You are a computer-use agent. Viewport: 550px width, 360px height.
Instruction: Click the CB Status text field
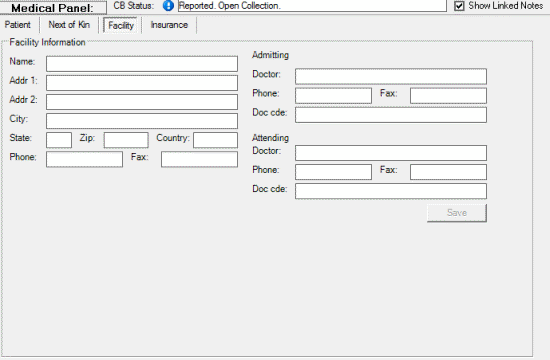click(312, 6)
